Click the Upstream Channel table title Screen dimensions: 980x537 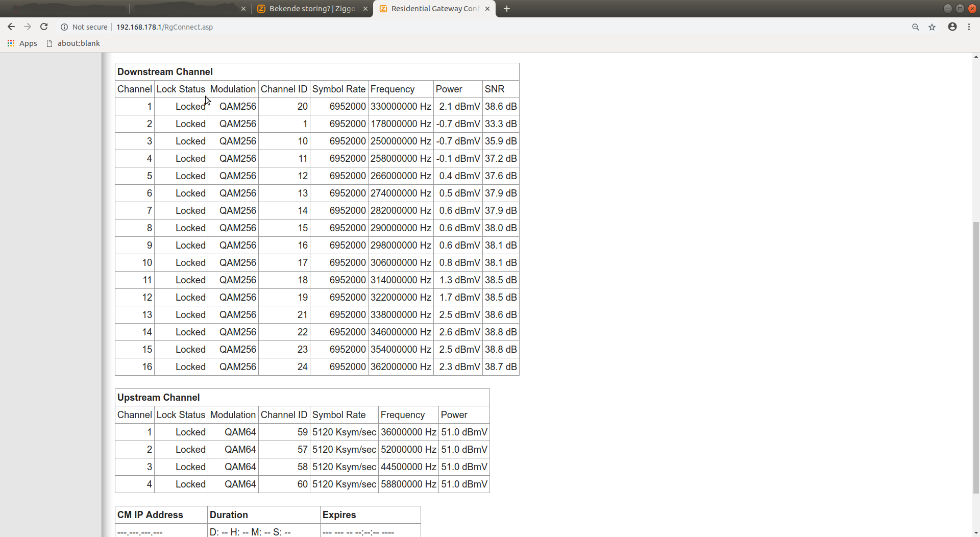pyautogui.click(x=158, y=398)
